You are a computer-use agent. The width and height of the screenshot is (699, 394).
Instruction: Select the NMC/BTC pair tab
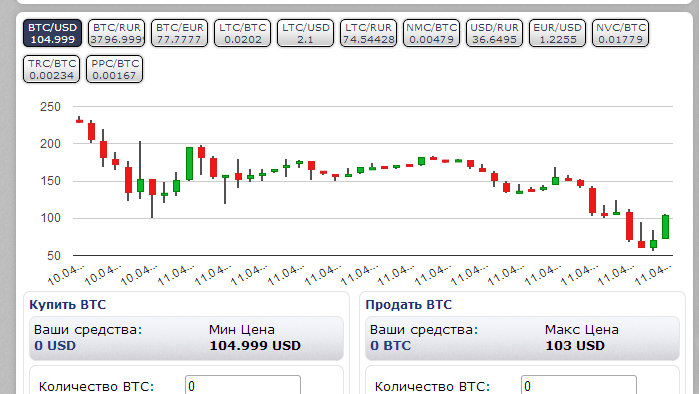pyautogui.click(x=432, y=33)
